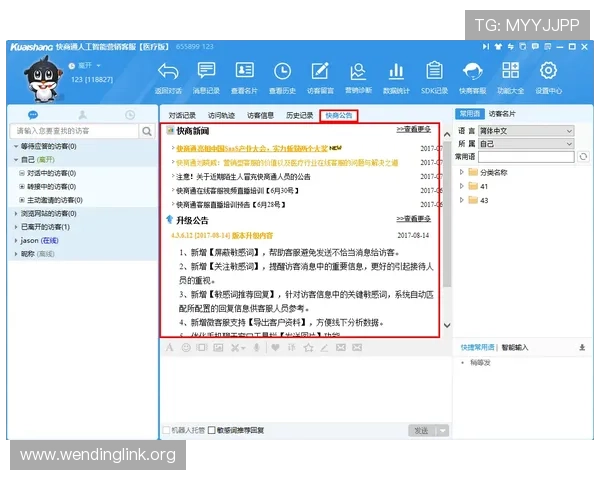Switch to 历史记录 tab
This screenshot has width=600, height=480.
pyautogui.click(x=300, y=115)
